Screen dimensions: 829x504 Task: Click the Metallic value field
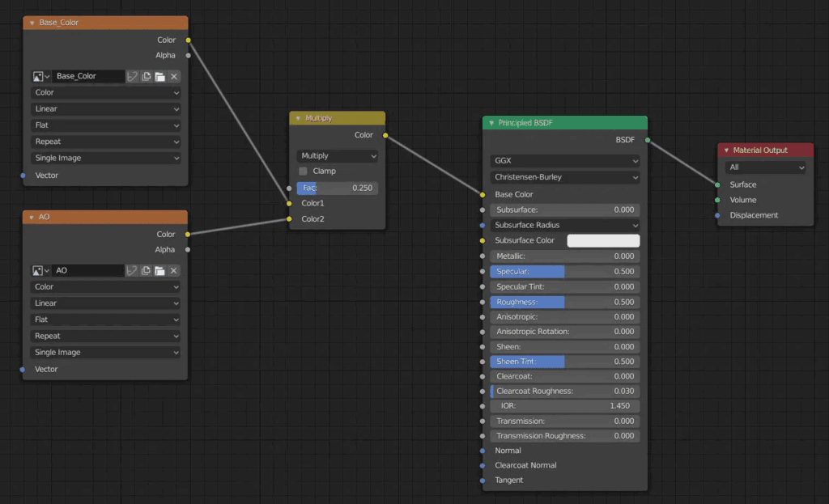(x=564, y=256)
